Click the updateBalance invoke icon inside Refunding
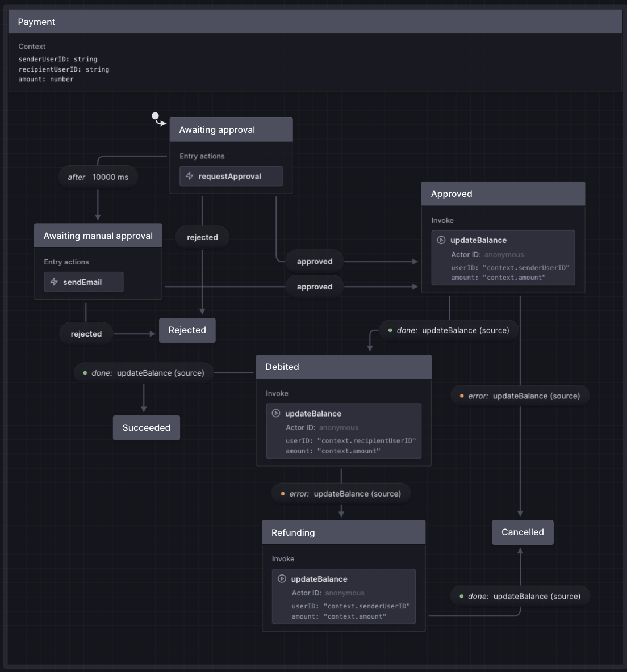The image size is (627, 672). (x=282, y=579)
